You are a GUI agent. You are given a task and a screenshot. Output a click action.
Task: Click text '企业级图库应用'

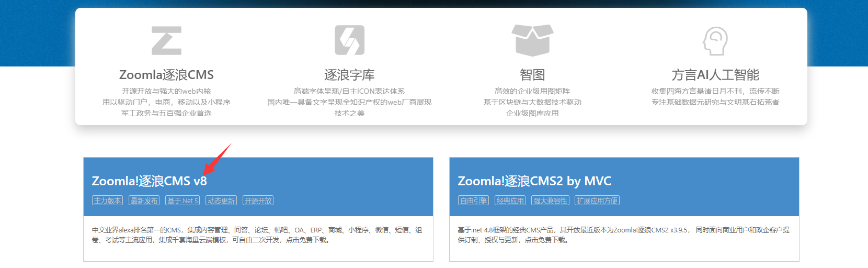pos(532,113)
